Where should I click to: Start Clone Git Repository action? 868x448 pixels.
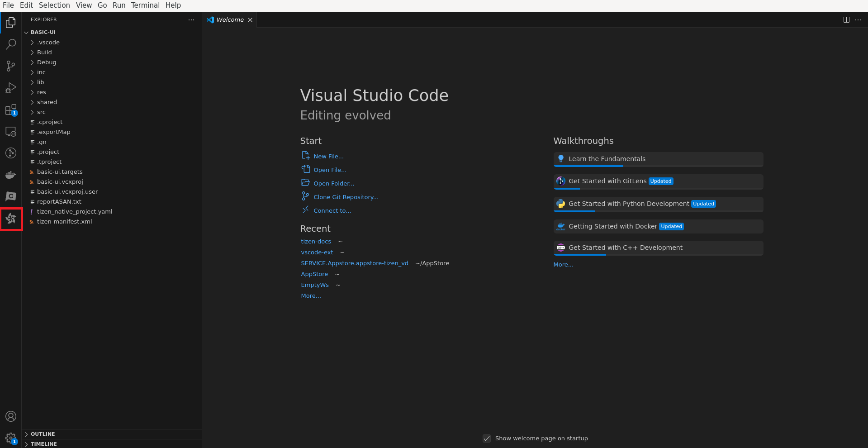pyautogui.click(x=346, y=197)
